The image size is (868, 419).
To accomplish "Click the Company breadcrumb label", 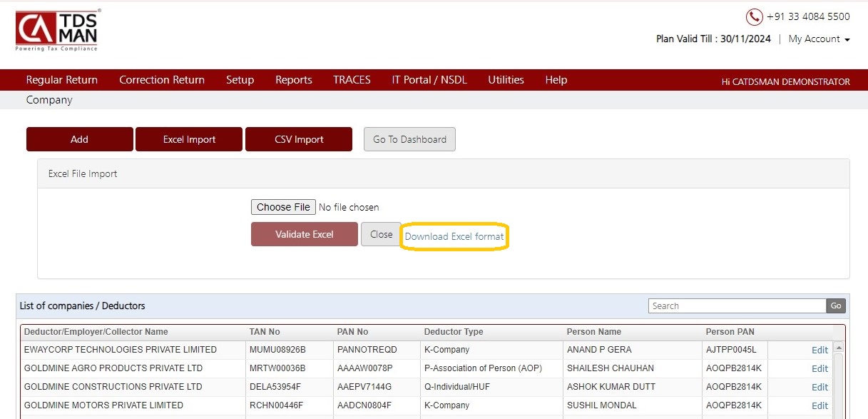I will coord(49,100).
